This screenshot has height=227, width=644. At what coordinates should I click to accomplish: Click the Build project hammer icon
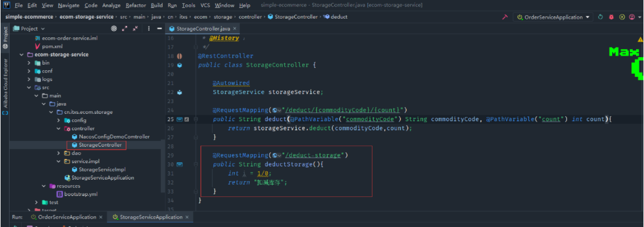[505, 17]
